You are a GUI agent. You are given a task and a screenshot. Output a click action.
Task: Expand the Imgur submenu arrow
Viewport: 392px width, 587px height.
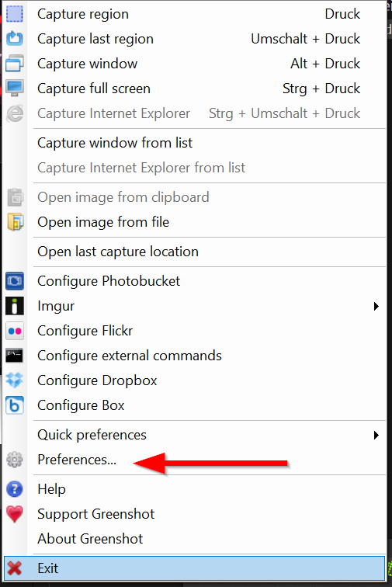[376, 306]
